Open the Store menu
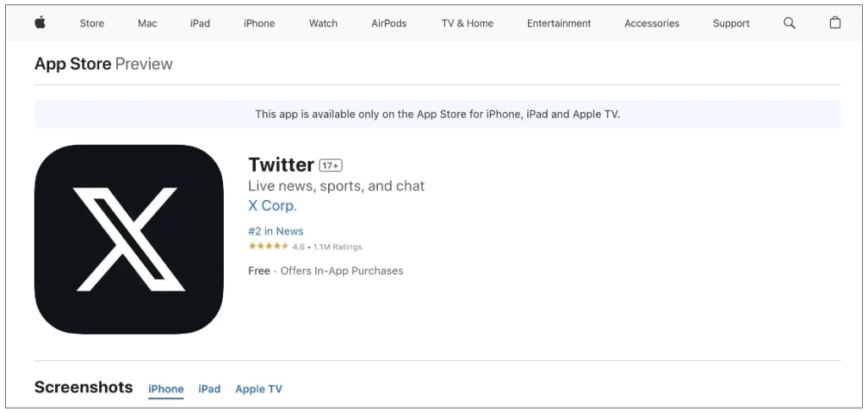 92,24
